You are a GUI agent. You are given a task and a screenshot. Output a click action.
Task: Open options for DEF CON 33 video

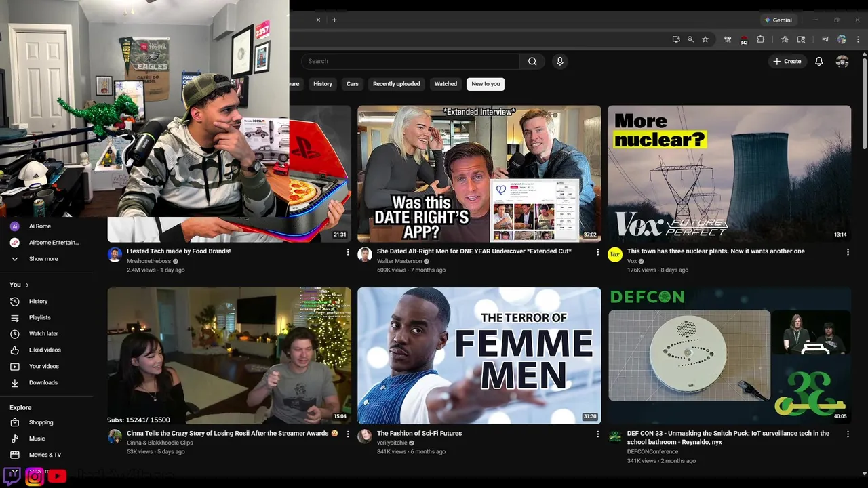pos(848,434)
